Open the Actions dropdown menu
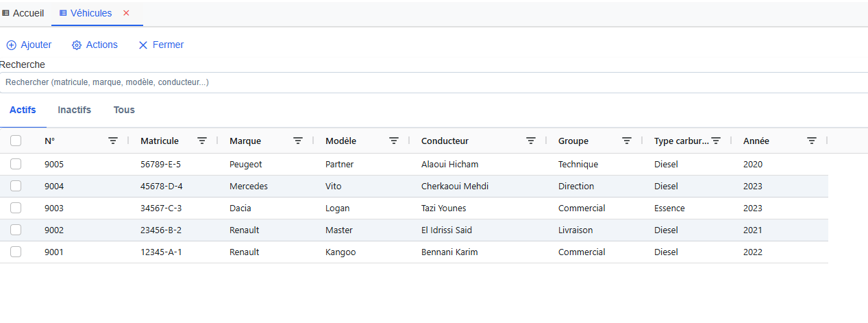Image resolution: width=868 pixels, height=323 pixels. [95, 45]
